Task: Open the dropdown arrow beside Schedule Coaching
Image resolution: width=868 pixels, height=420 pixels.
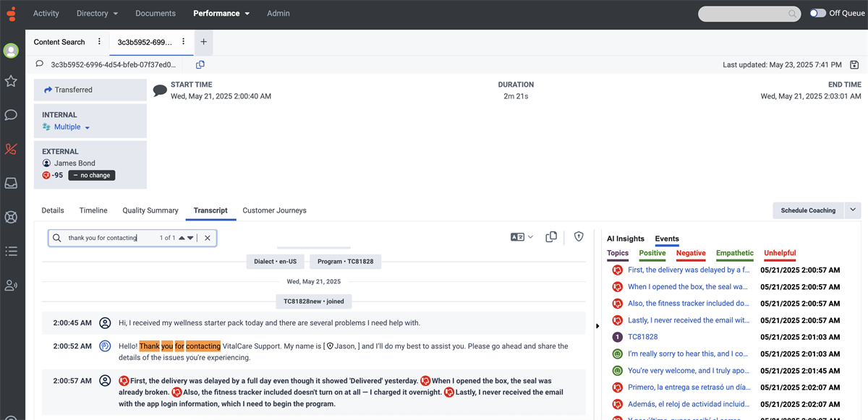Action: 852,210
